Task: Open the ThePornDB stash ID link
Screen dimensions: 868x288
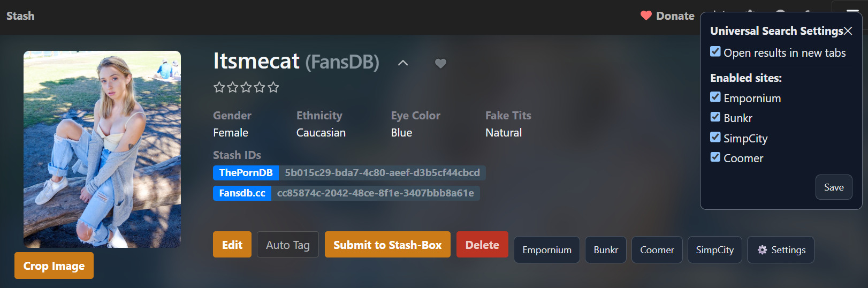Action: 382,173
